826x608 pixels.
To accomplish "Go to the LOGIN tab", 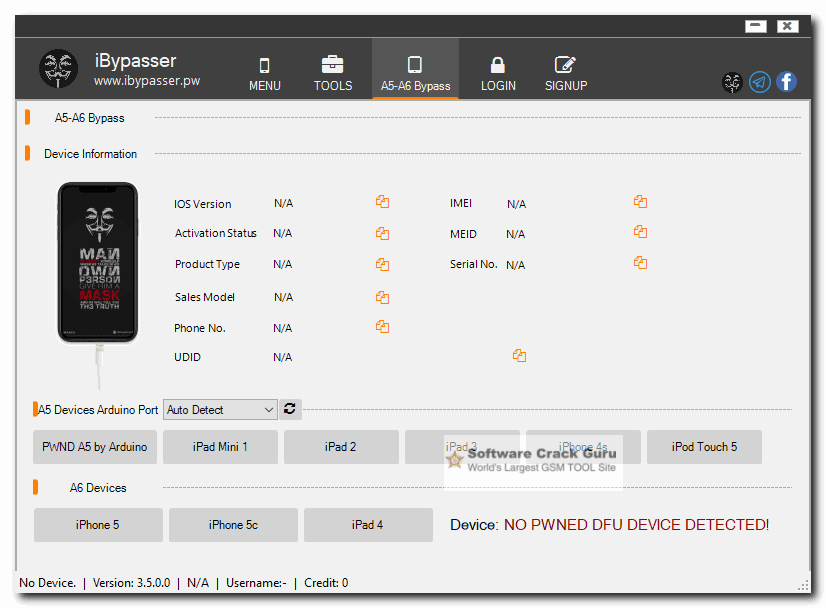I will (498, 74).
